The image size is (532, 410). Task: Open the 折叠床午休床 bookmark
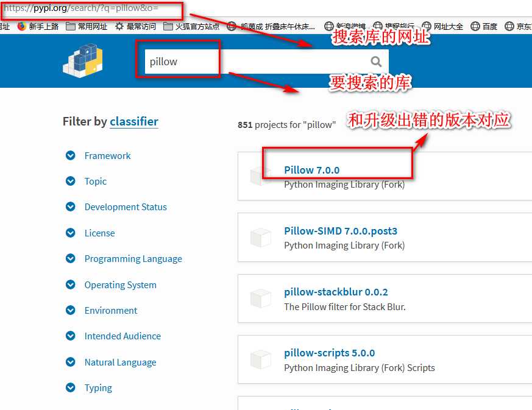(271, 26)
